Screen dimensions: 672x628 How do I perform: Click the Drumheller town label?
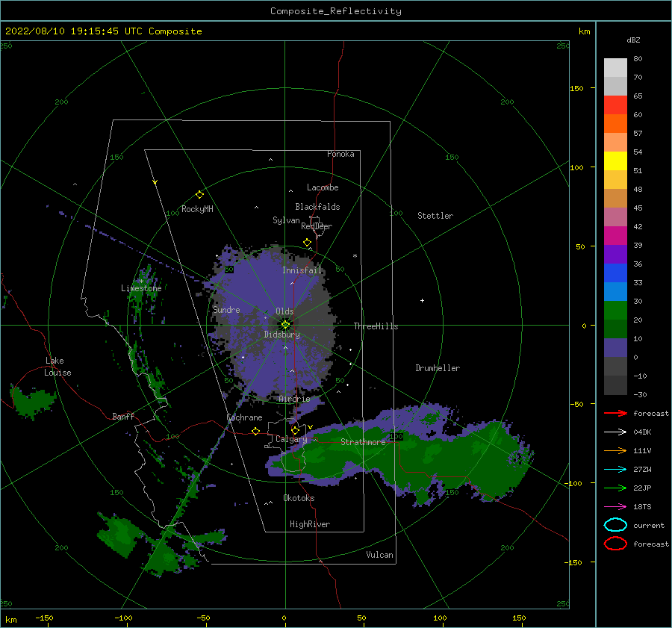tap(438, 368)
